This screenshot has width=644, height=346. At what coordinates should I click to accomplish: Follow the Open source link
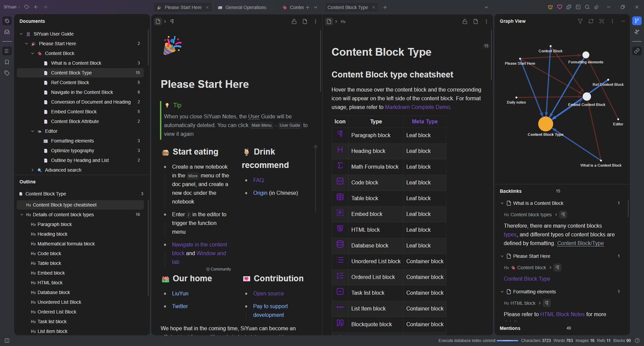click(x=268, y=293)
